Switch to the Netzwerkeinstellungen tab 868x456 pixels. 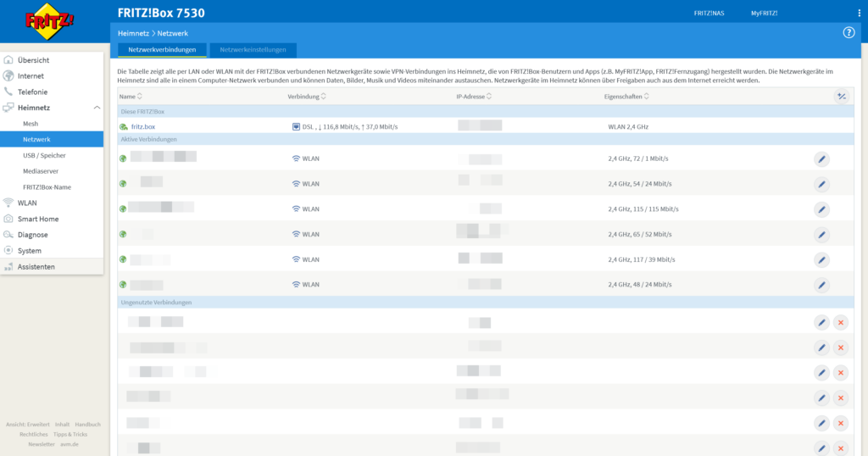coord(253,50)
